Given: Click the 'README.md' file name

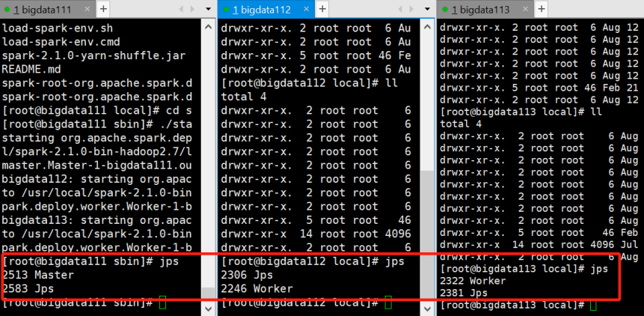Looking at the screenshot, I should [31, 70].
